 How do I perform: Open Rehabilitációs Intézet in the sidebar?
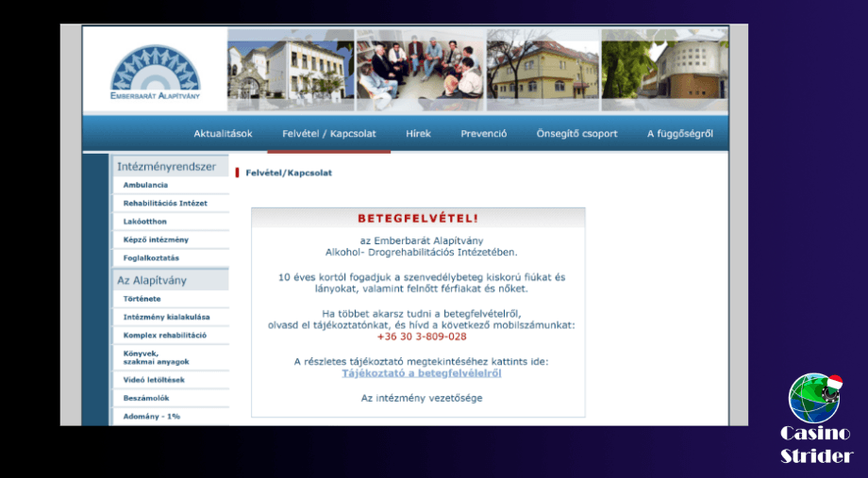[165, 203]
